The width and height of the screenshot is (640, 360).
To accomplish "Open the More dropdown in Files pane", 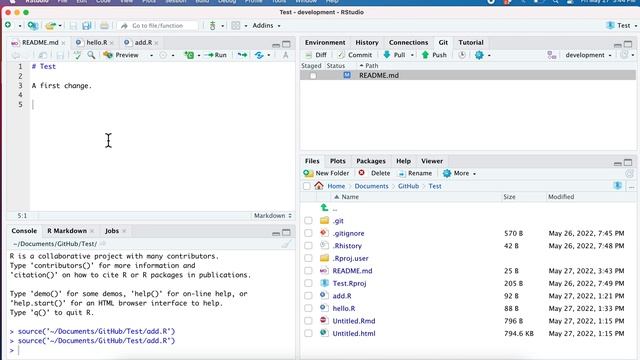I will point(460,173).
